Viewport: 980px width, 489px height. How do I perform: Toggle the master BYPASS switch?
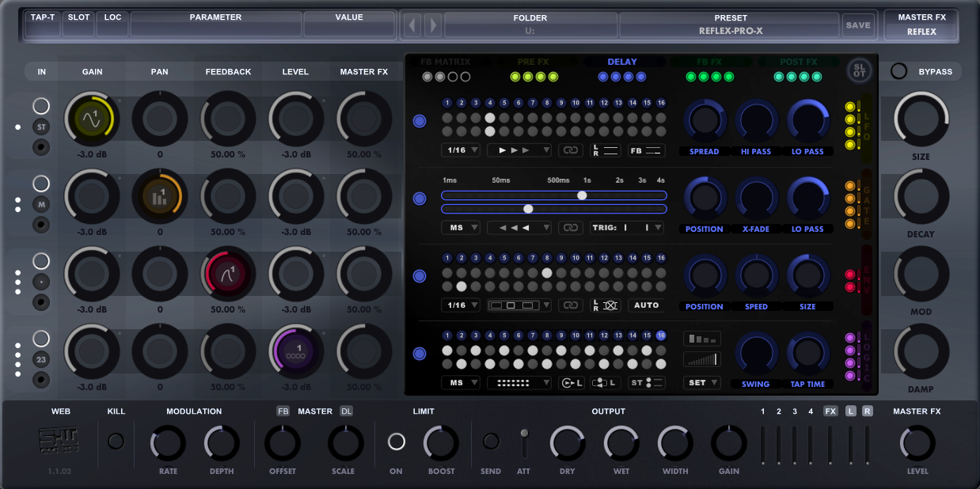click(898, 70)
